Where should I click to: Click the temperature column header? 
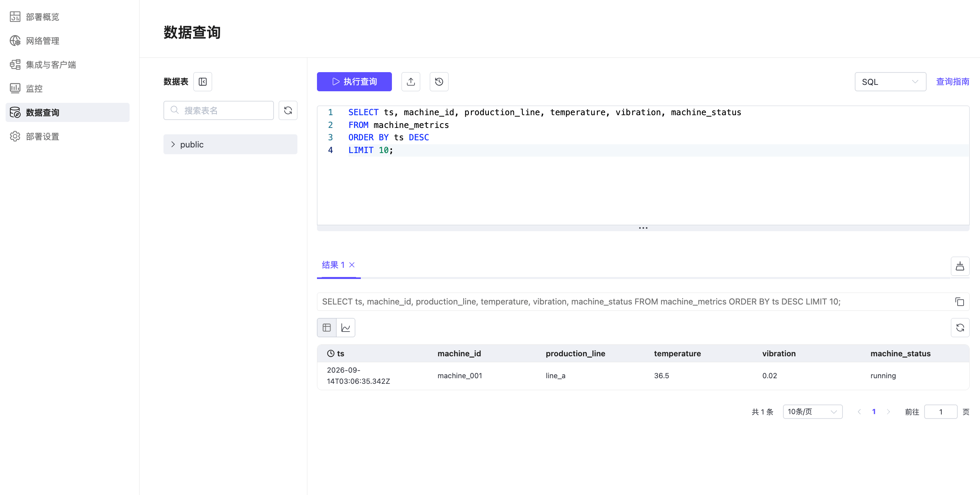point(677,354)
